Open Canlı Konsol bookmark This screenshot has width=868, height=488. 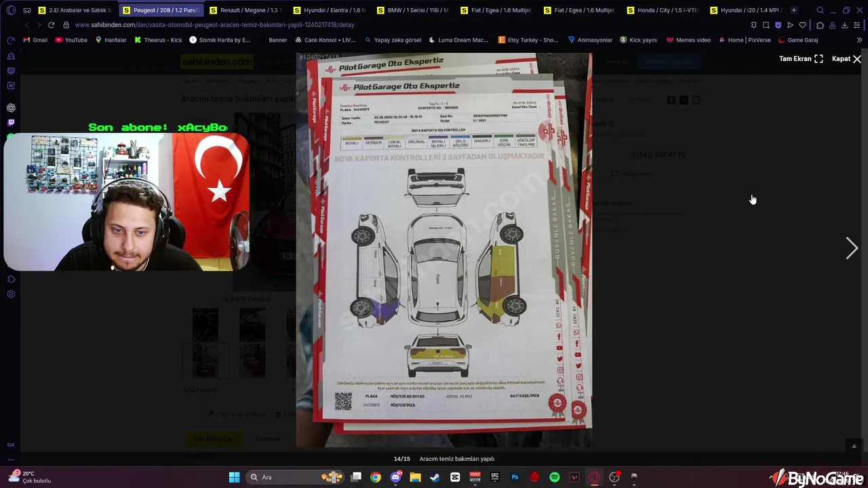point(325,40)
